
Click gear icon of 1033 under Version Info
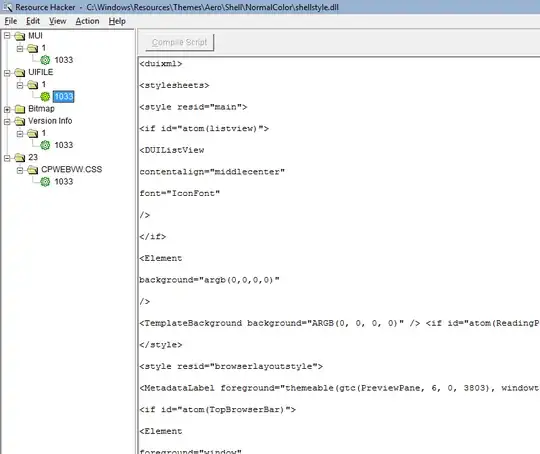tap(45, 145)
